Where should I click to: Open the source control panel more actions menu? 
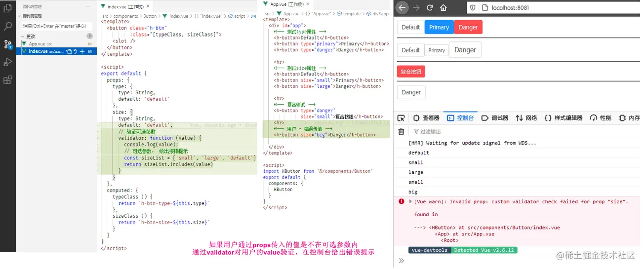click(88, 6)
